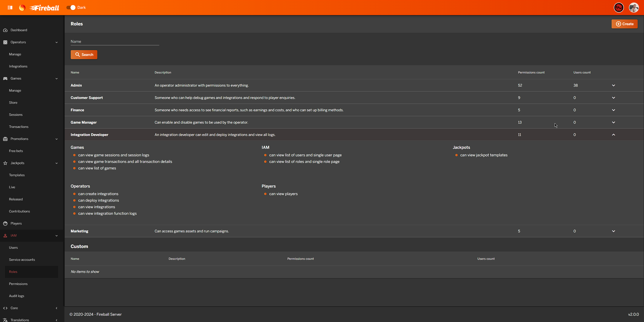
Task: Open the Audit logs menu item
Action: (17, 296)
